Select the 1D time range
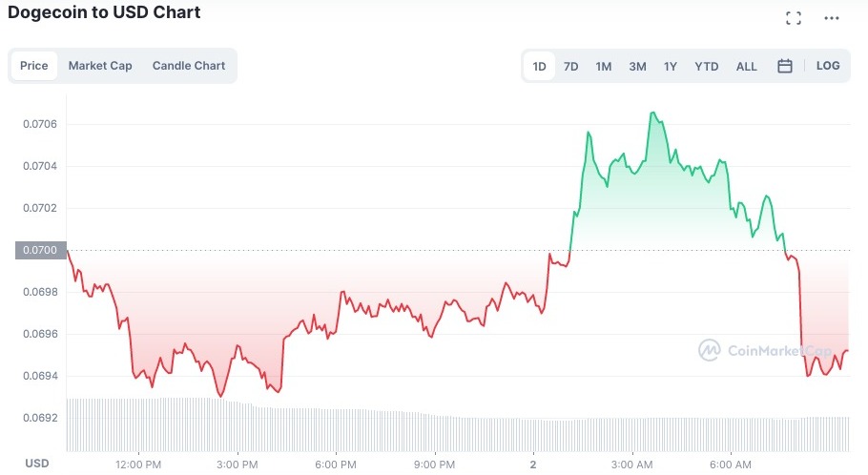This screenshot has height=475, width=868. tap(540, 66)
